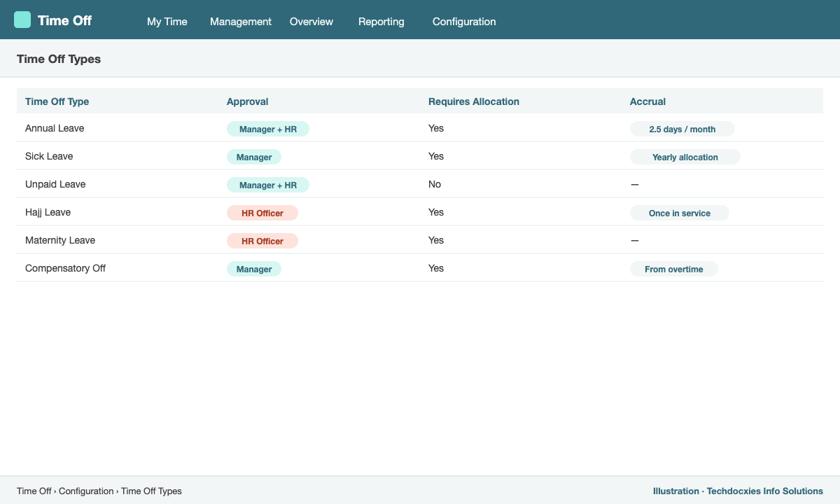Click Maternity Leave's Yes allocation value

(436, 240)
